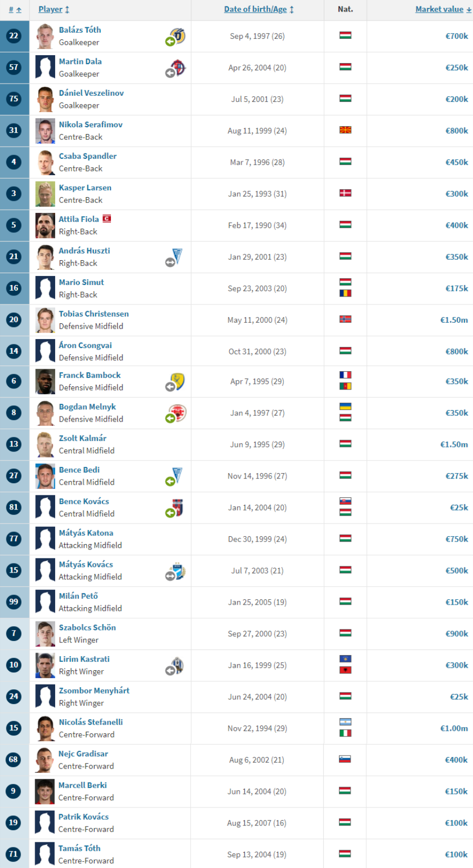
Task: Click the number 99 shirt badge for Milán Pető
Action: [x=14, y=601]
